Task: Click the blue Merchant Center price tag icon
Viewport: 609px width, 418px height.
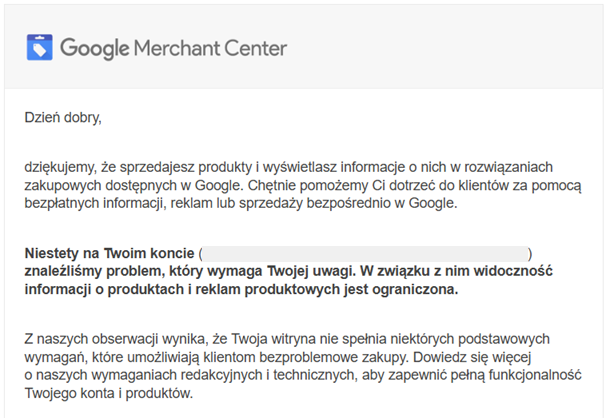Action: click(40, 47)
